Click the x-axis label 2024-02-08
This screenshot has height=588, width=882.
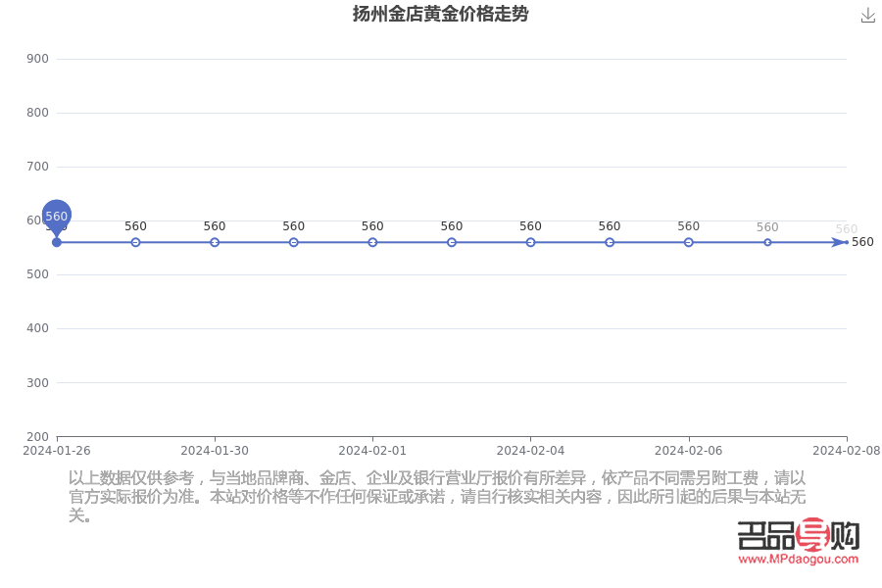tap(847, 451)
